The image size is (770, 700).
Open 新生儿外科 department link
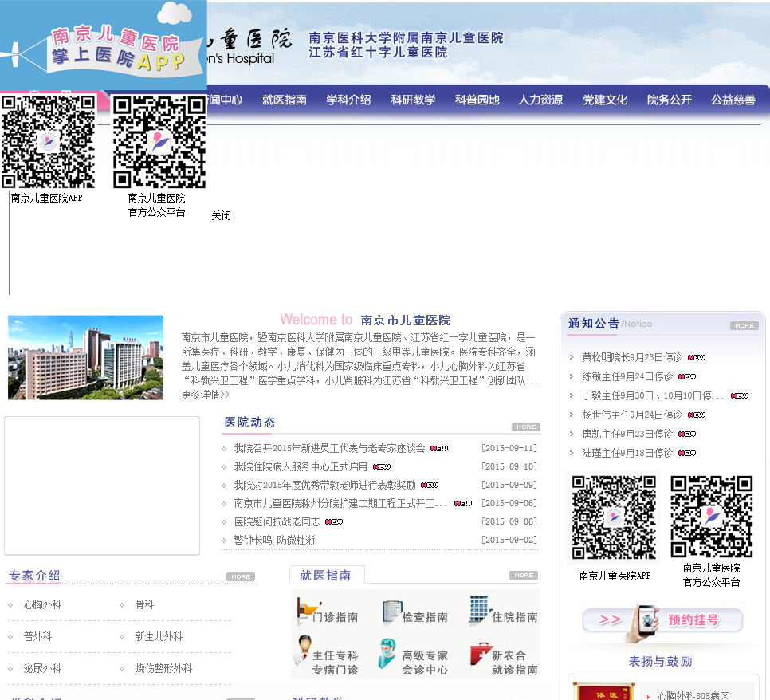coord(159,637)
